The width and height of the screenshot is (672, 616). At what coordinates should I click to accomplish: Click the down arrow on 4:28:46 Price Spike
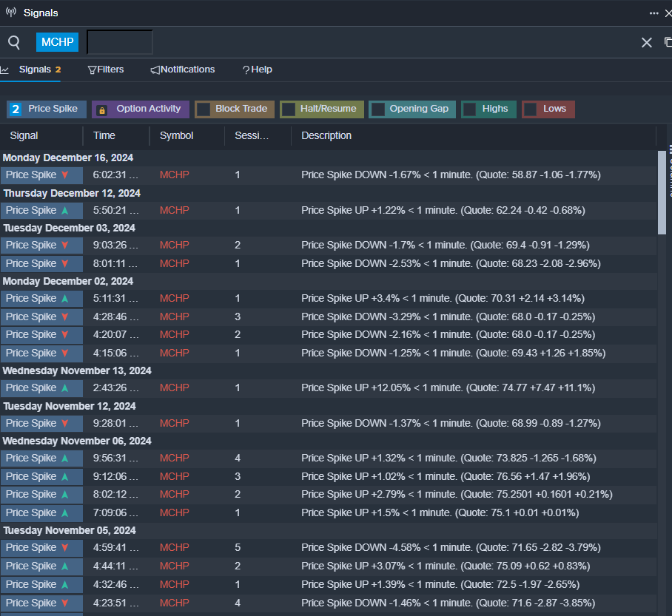[x=64, y=317]
